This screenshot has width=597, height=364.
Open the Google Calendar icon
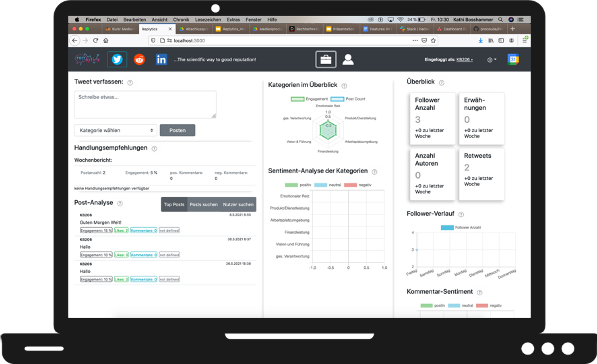tap(513, 59)
